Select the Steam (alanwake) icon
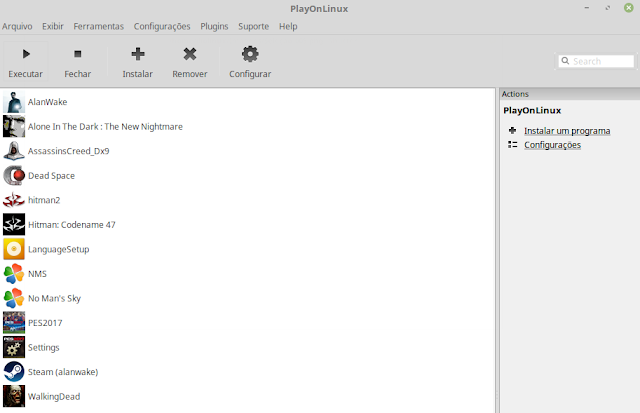Viewport: 640px width, 413px height. [14, 372]
